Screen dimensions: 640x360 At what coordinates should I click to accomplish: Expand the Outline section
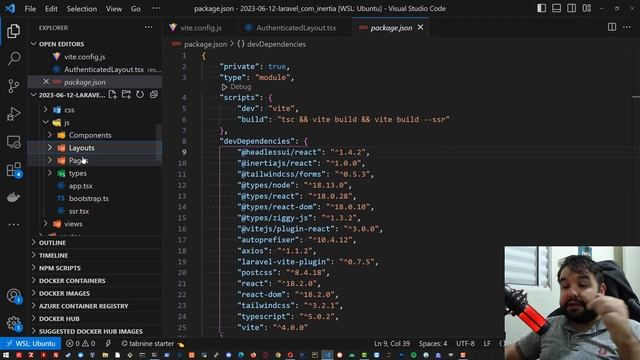(x=95, y=242)
